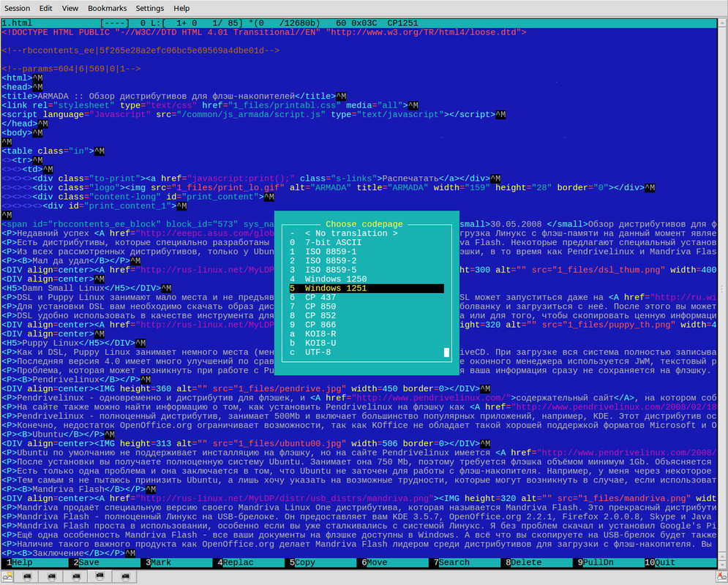Choose UTF-8 codepage
Image resolution: width=728 pixels, height=585 pixels.
point(367,352)
